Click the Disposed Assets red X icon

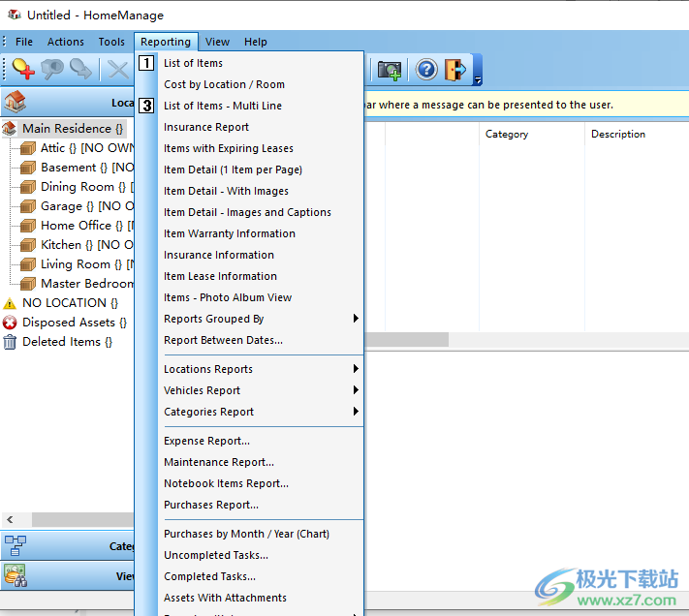10,323
